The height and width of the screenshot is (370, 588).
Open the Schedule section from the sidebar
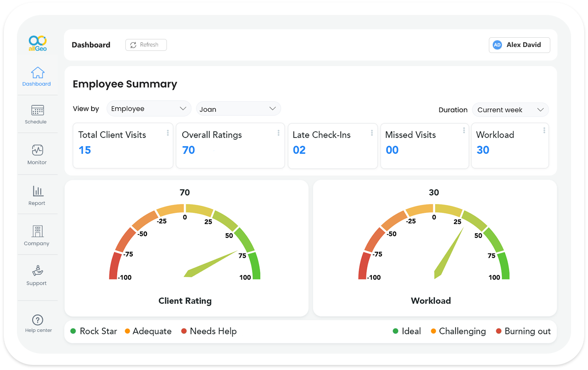(x=36, y=114)
